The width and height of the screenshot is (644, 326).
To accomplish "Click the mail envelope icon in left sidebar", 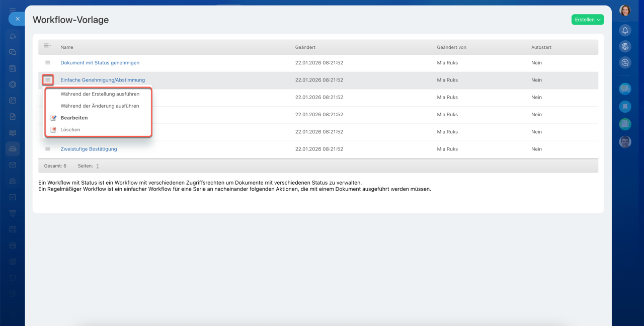I will click(13, 165).
